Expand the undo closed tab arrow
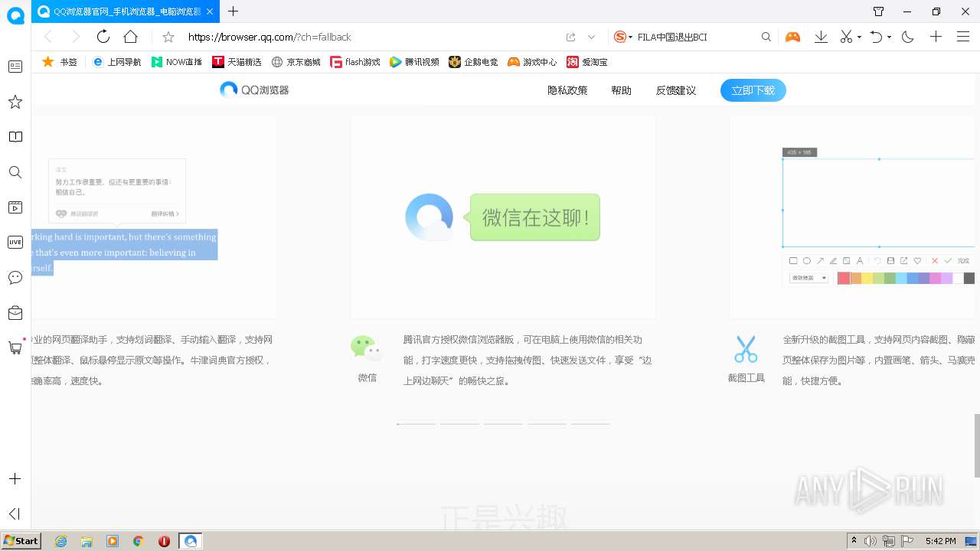The width and height of the screenshot is (980, 551). (x=889, y=37)
